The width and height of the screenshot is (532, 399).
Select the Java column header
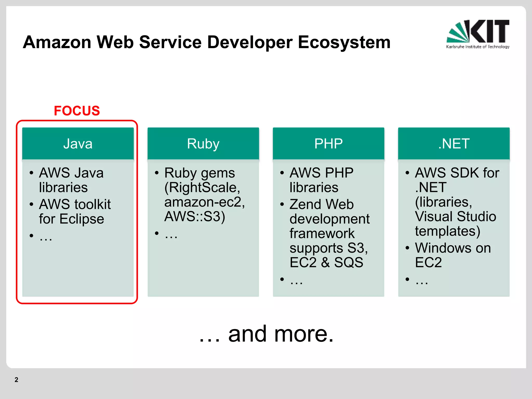pyautogui.click(x=78, y=144)
